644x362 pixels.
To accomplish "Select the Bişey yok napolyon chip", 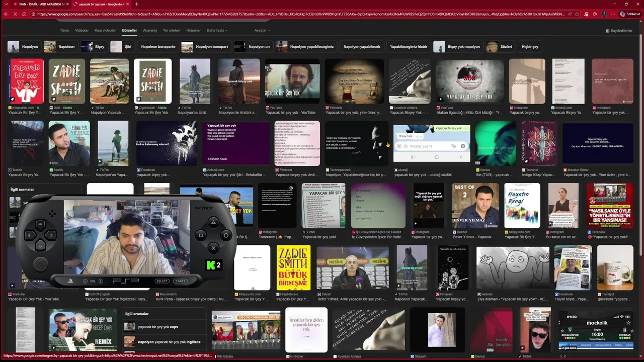I will pos(458,47).
